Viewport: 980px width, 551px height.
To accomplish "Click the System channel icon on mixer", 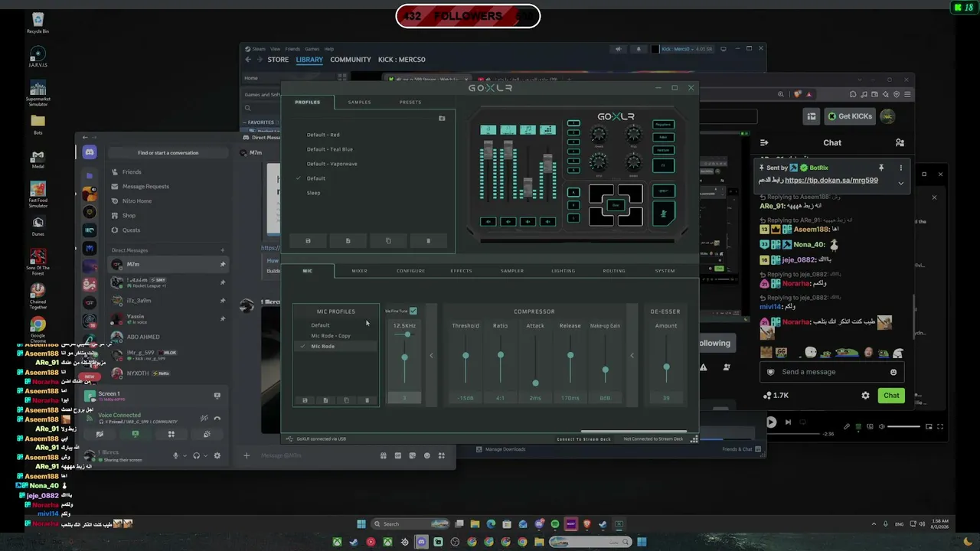I will click(547, 130).
